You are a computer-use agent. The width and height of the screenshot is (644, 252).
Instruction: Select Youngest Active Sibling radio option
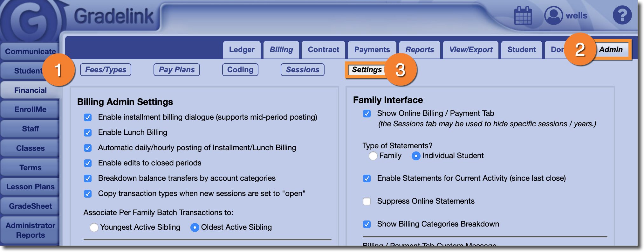pyautogui.click(x=94, y=227)
